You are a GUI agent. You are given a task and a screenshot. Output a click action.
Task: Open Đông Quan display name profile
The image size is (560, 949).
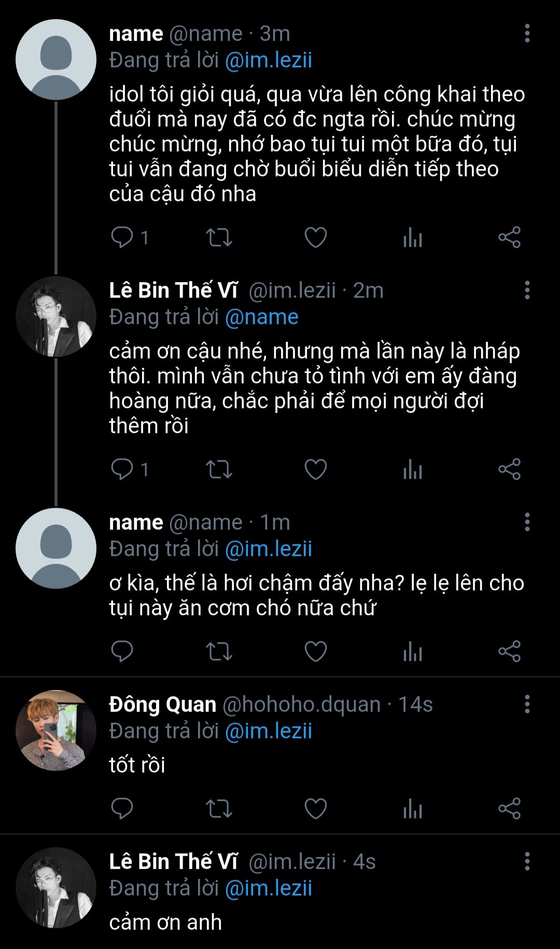163,704
